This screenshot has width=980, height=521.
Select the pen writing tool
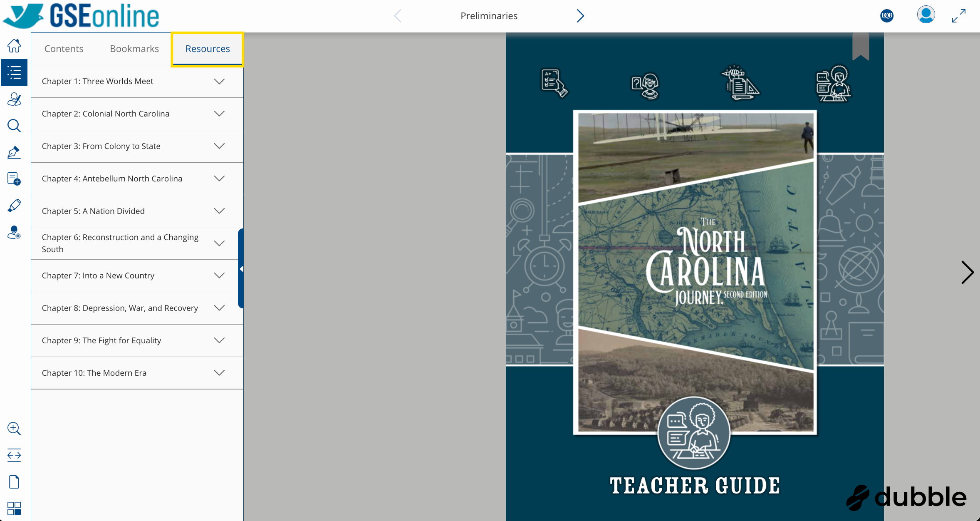[x=14, y=152]
